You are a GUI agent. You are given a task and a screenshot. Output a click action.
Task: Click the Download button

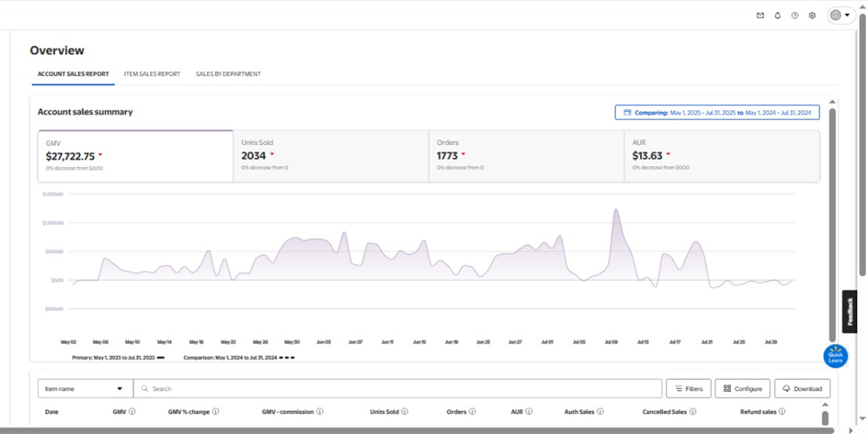pyautogui.click(x=802, y=389)
